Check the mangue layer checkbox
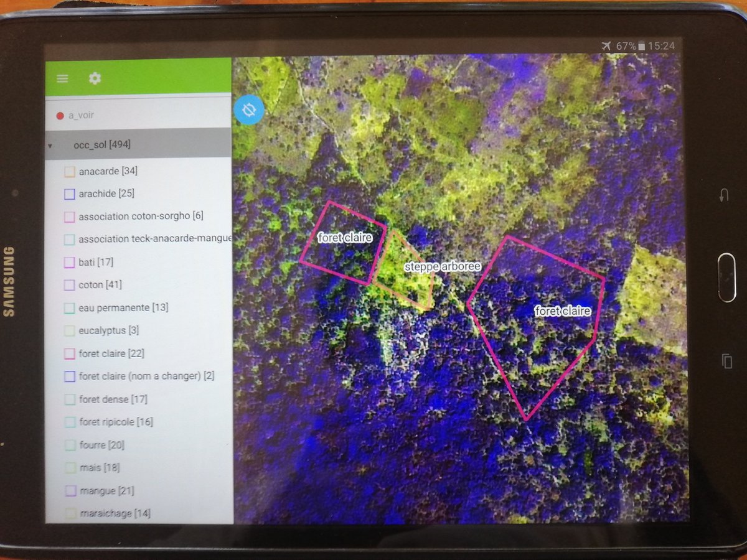747x560 pixels. pos(69,490)
